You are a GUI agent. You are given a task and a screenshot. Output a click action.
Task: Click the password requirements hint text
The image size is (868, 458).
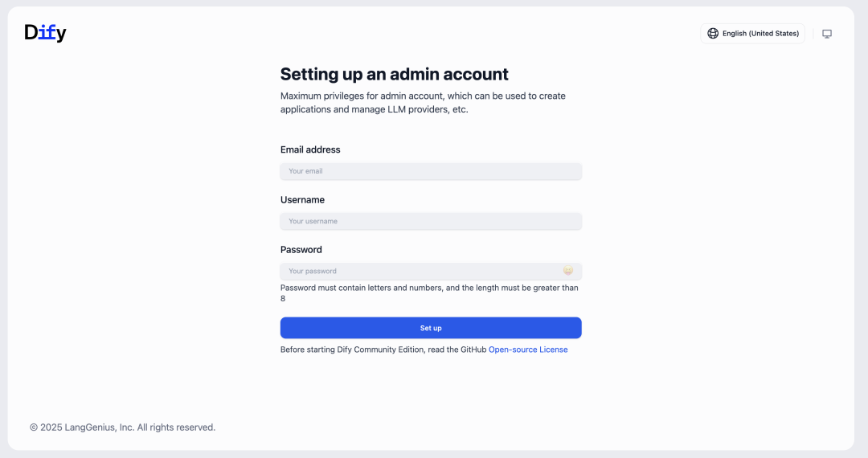tap(429, 292)
